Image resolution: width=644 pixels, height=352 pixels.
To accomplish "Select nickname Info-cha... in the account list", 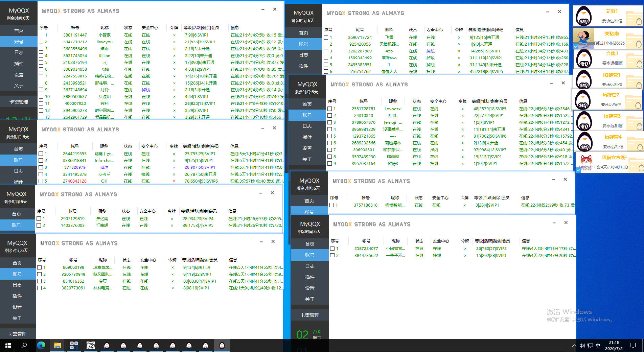I will (x=104, y=161).
